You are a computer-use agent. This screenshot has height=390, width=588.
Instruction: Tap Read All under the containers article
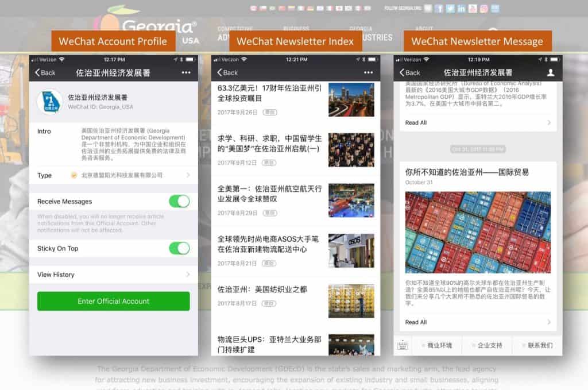tap(478, 322)
